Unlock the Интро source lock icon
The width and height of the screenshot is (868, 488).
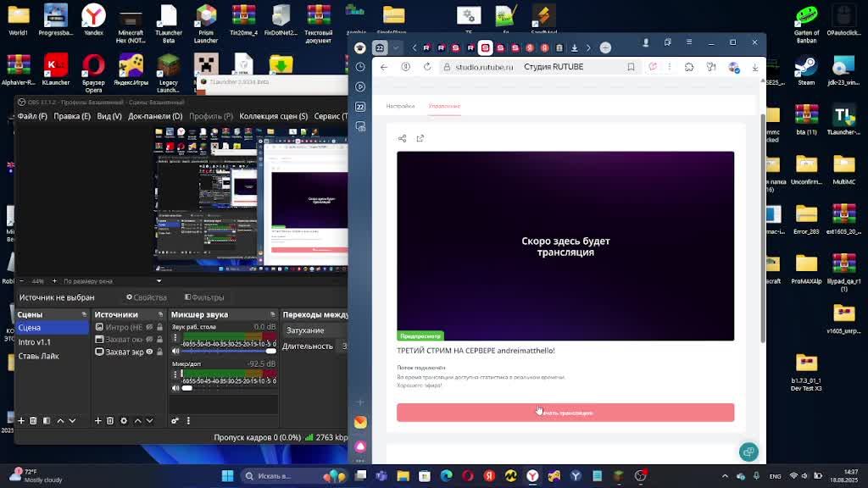[160, 327]
